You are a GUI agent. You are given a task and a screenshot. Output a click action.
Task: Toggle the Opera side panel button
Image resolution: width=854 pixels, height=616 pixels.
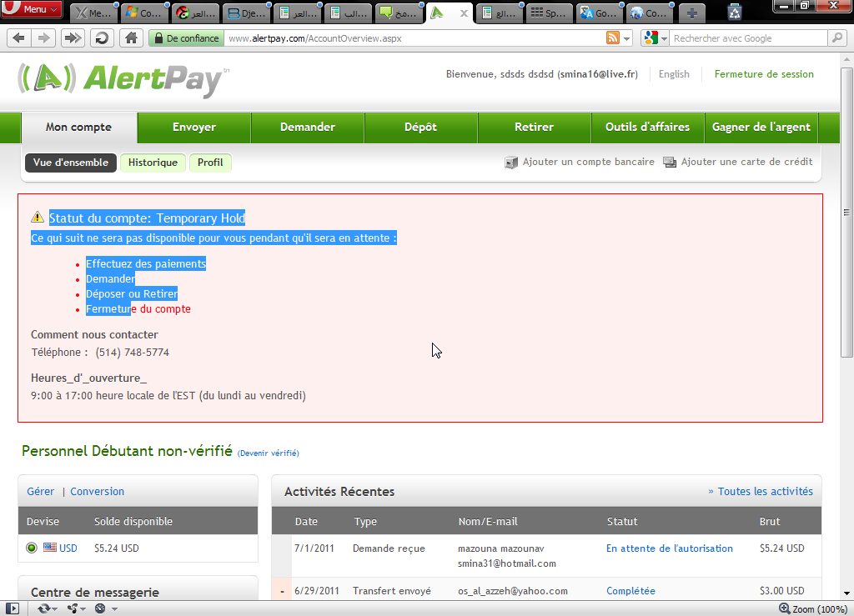click(12, 608)
